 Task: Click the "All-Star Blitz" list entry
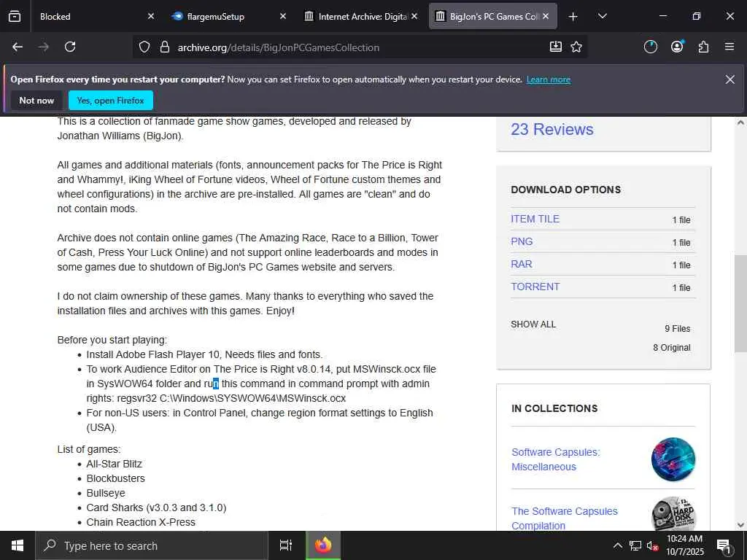(x=115, y=464)
